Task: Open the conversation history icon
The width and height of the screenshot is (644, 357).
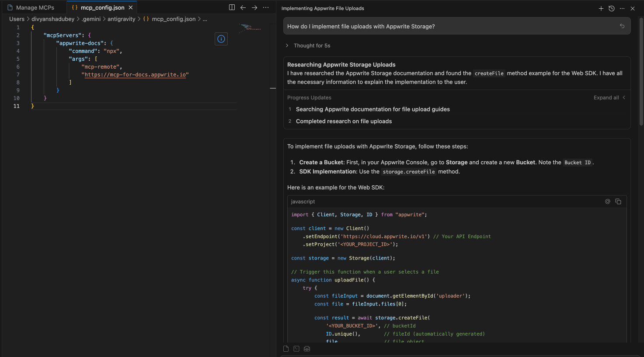Action: point(611,8)
